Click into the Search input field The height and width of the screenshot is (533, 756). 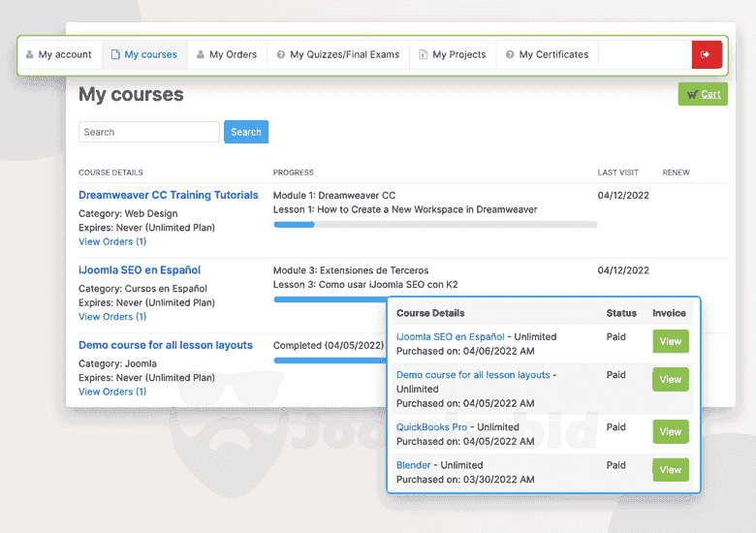[148, 132]
